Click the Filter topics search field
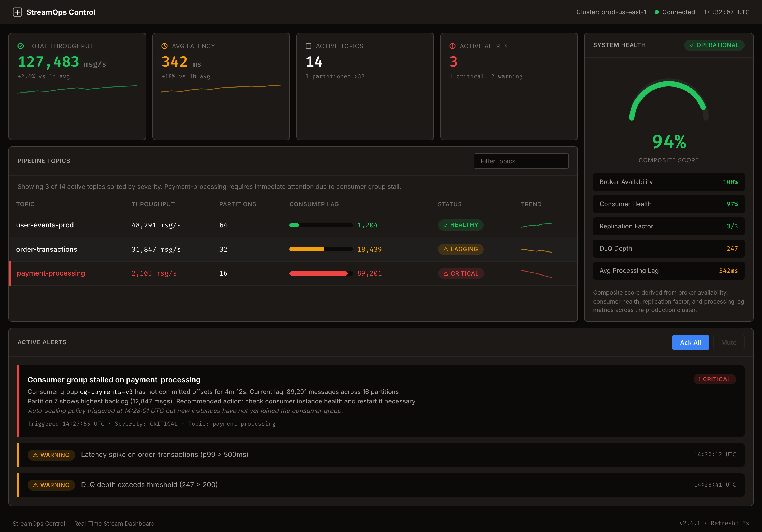 coord(521,161)
